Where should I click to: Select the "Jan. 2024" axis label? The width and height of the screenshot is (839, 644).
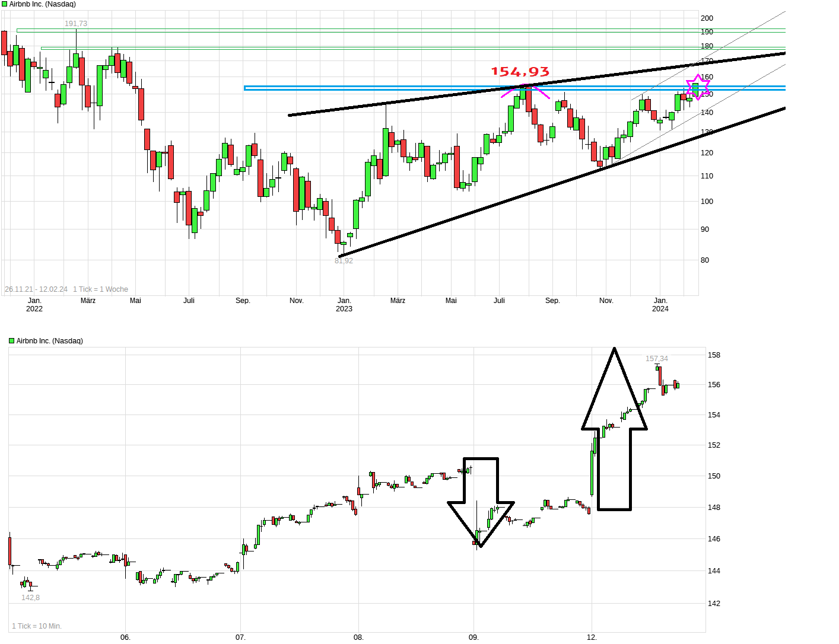[661, 304]
